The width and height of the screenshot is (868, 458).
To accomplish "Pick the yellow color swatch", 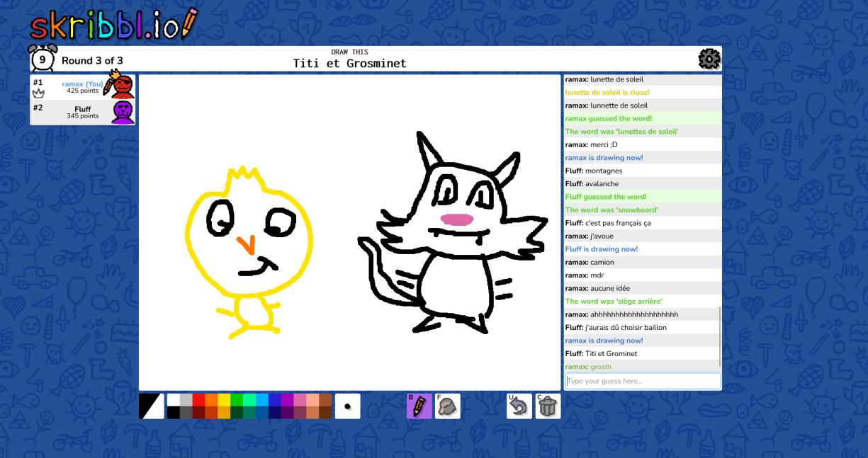I will 224,400.
